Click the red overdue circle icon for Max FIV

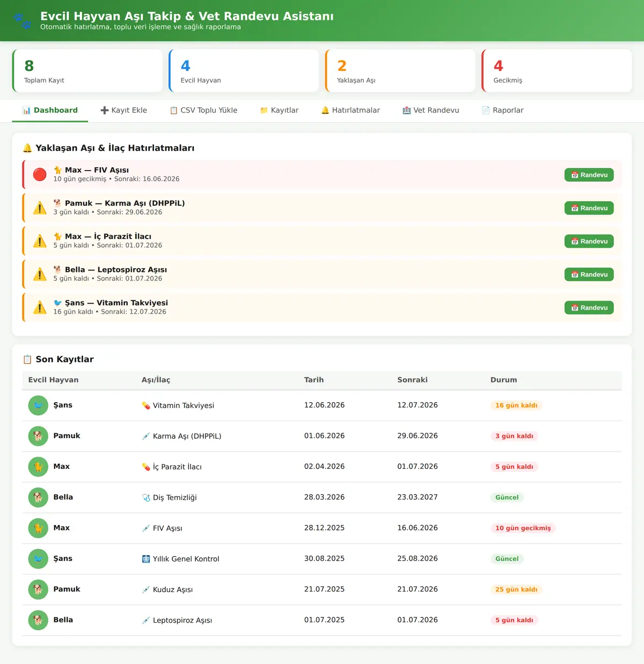[40, 174]
